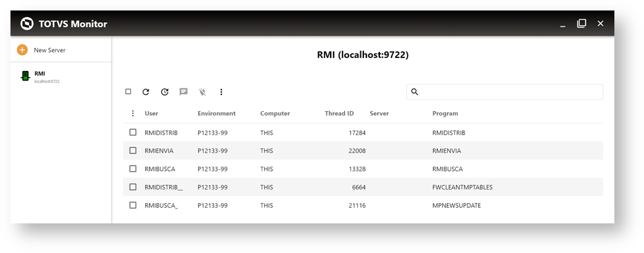The width and height of the screenshot is (644, 253).
Task: Sort by the Thread ID column header
Action: click(339, 114)
